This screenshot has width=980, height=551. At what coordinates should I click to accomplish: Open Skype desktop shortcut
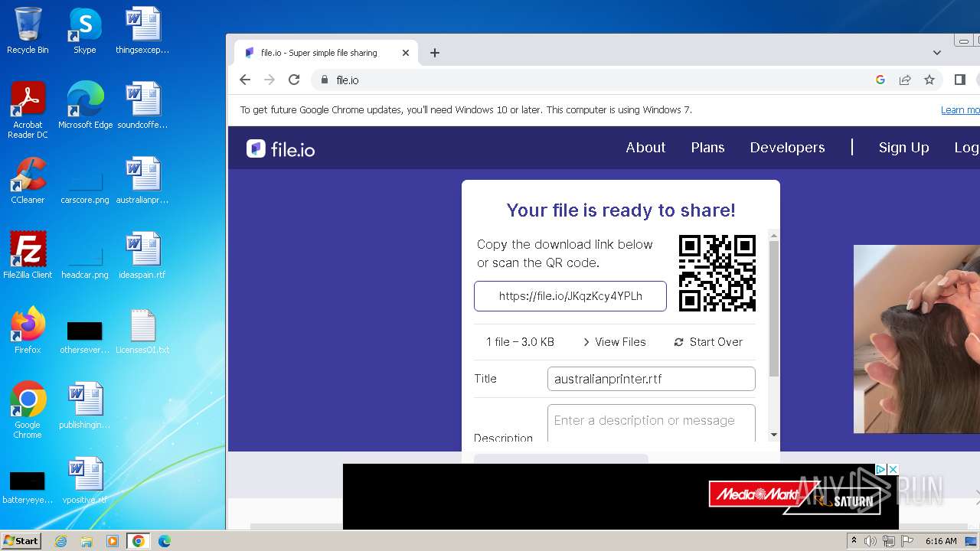(x=84, y=31)
